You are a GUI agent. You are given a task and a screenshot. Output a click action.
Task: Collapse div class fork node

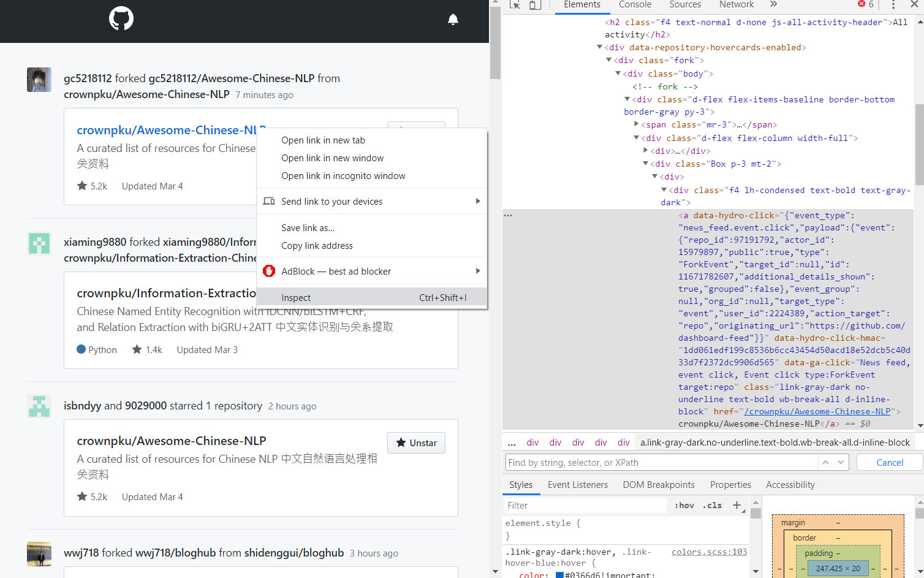(609, 60)
